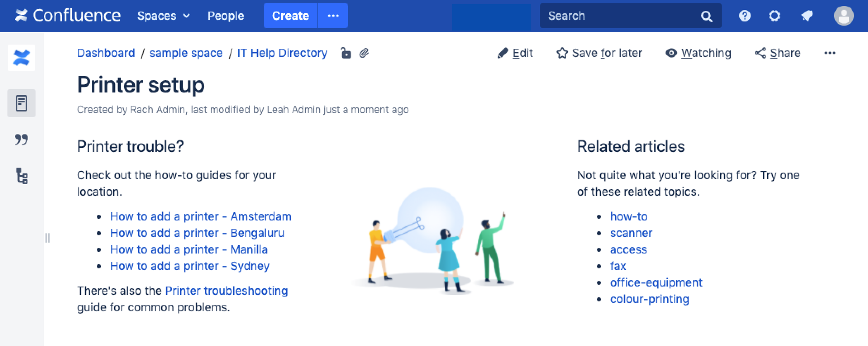868x346 pixels.
Task: Open Printer troubleshooting link
Action: [226, 291]
